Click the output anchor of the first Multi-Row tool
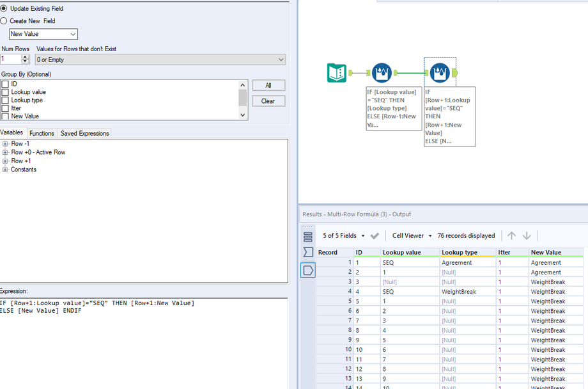Image resolution: width=588 pixels, height=389 pixels. [x=395, y=73]
